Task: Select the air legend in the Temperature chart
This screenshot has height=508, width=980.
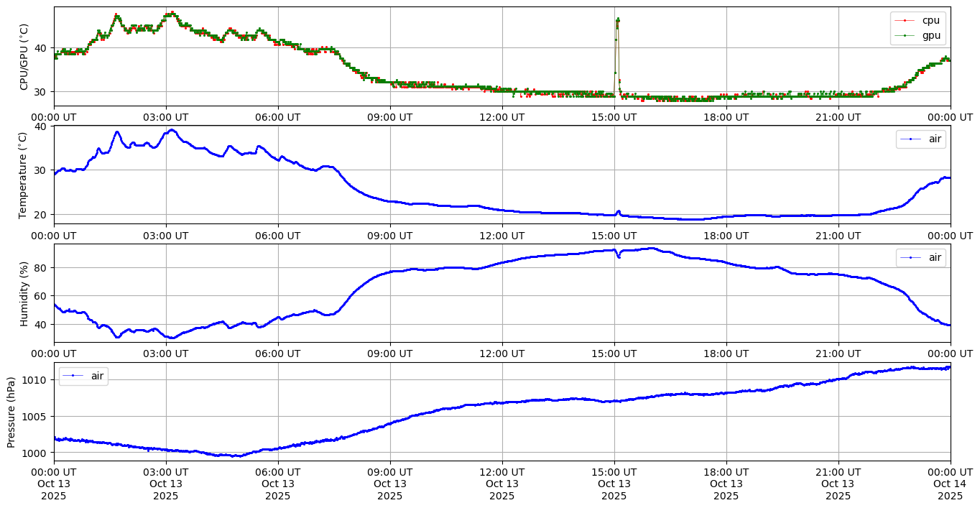Action: (x=934, y=139)
